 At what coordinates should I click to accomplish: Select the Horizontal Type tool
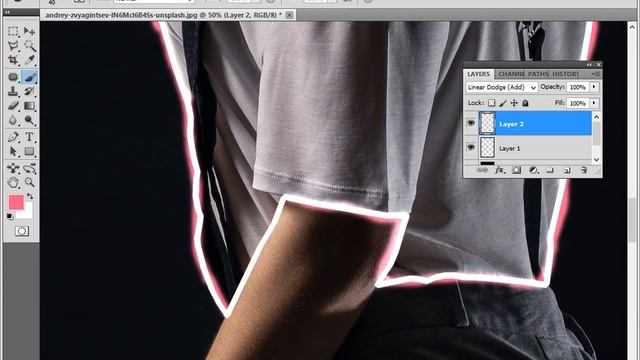coord(29,137)
